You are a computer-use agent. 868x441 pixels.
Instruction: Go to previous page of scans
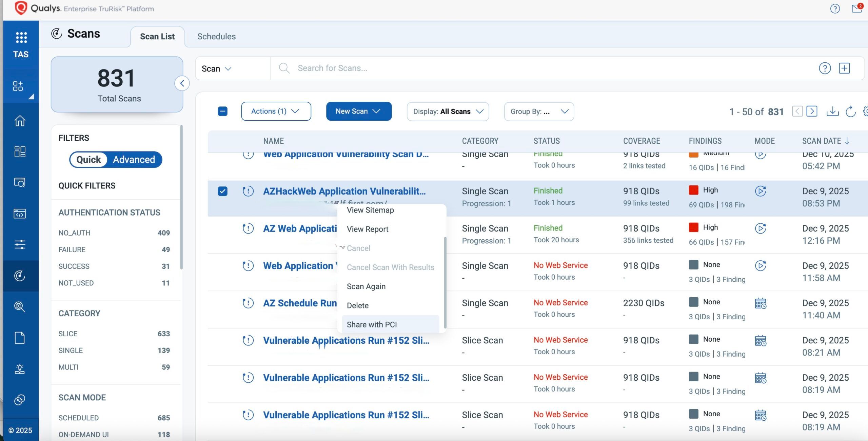click(x=797, y=112)
